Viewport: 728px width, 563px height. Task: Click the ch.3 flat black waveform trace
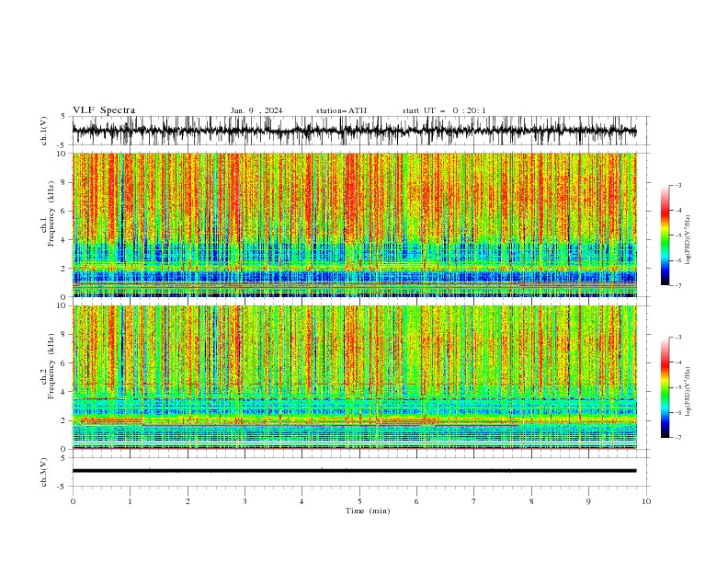[x=354, y=471]
